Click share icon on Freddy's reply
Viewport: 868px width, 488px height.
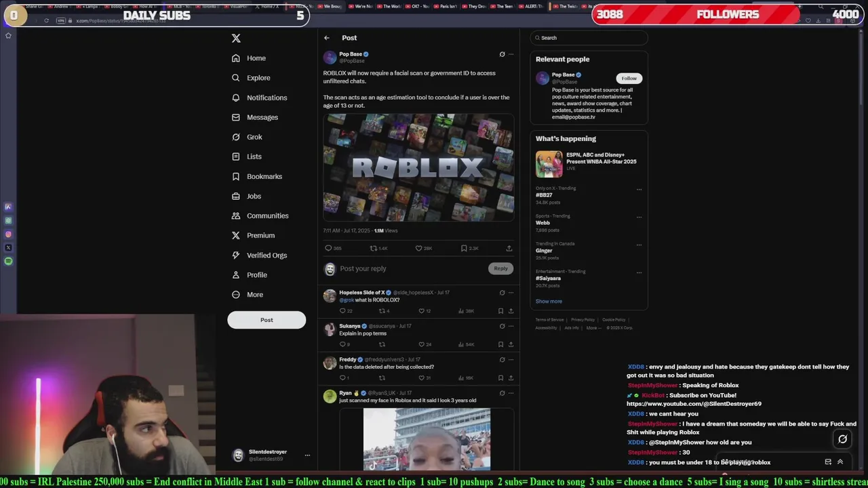click(511, 378)
